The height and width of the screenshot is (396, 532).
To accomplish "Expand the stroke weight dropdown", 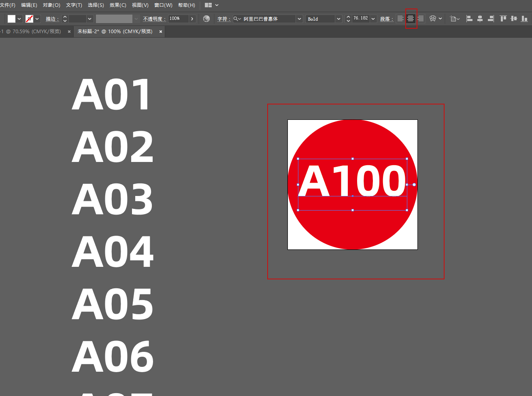I will (90, 19).
